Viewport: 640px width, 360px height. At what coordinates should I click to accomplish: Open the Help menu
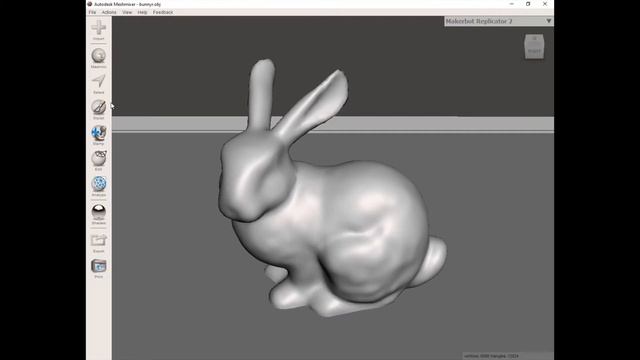coord(142,12)
